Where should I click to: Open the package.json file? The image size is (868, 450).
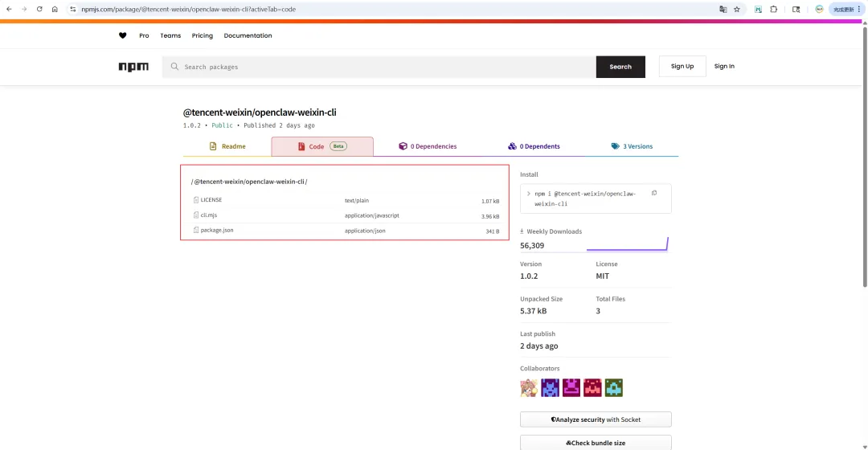tap(217, 230)
